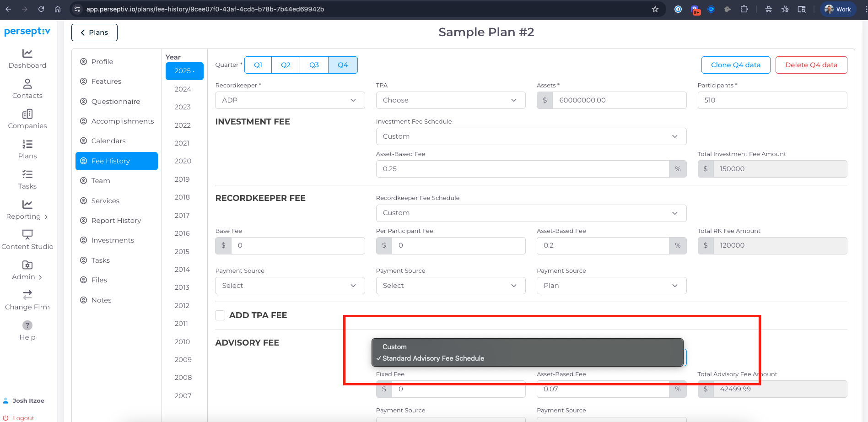The image size is (868, 422).
Task: Expand the Reporting sidebar menu
Action: (27, 210)
